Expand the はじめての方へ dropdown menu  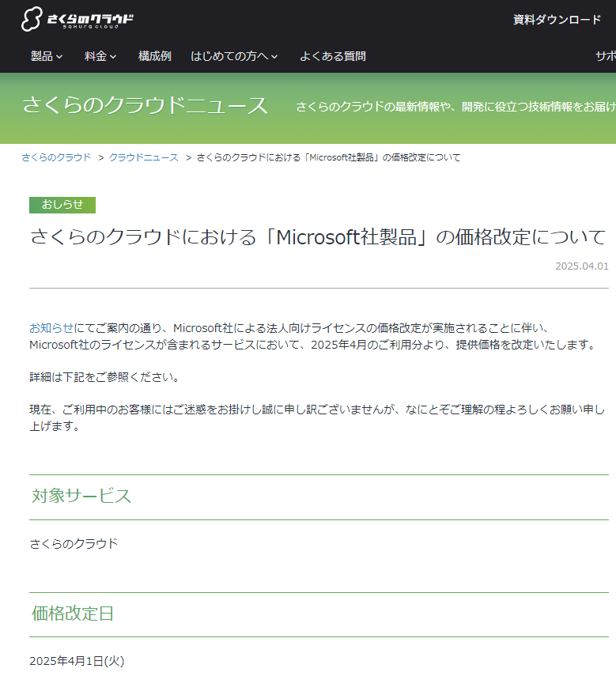point(234,56)
